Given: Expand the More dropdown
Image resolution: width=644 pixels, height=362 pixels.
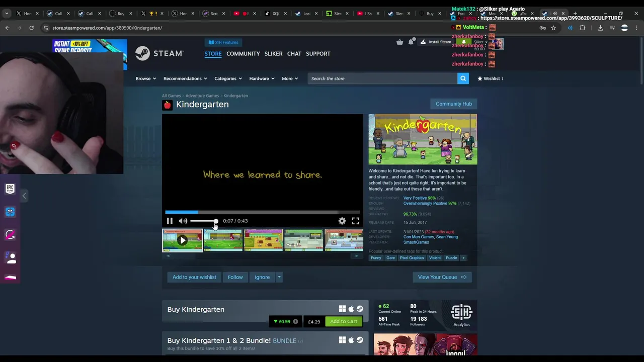Looking at the screenshot, I should [290, 78].
